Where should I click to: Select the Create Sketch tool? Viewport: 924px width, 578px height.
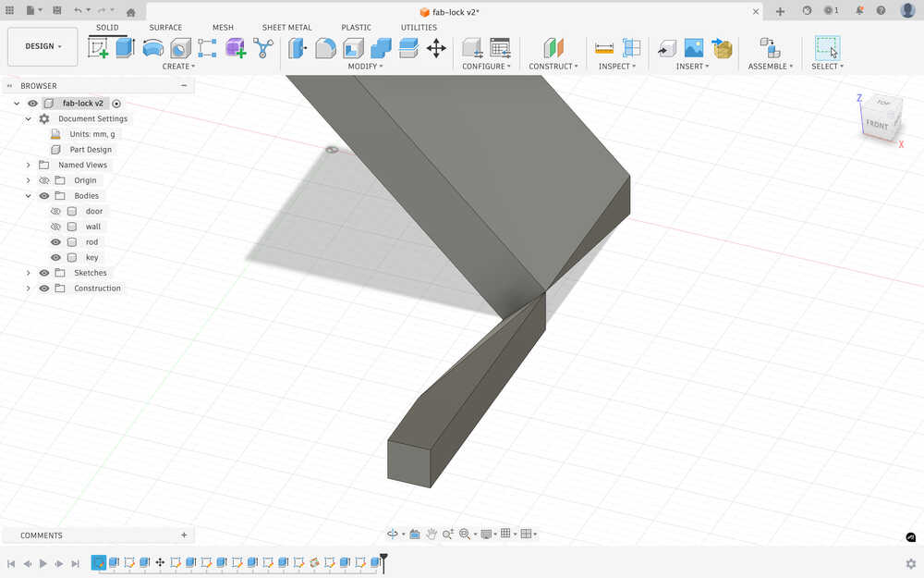[98, 48]
